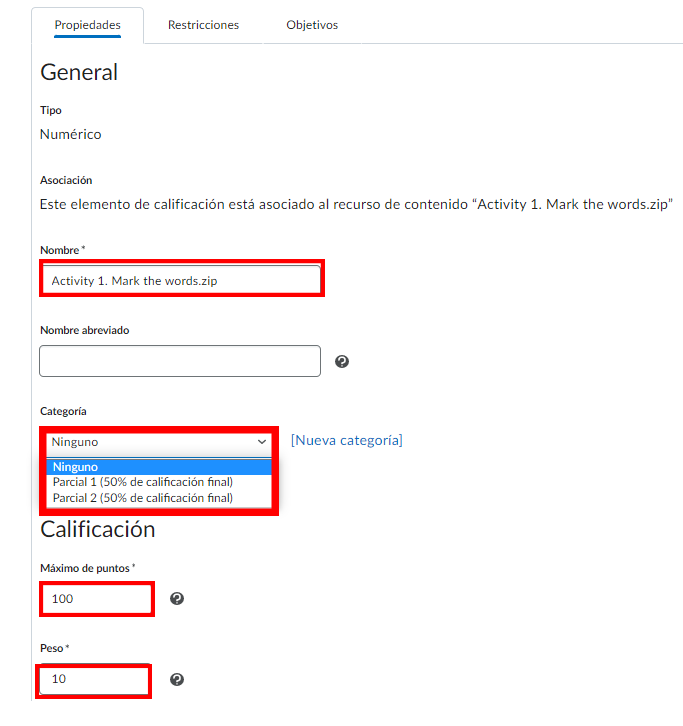This screenshot has width=683, height=726.
Task: Focus the Nombre text field
Action: (x=181, y=281)
